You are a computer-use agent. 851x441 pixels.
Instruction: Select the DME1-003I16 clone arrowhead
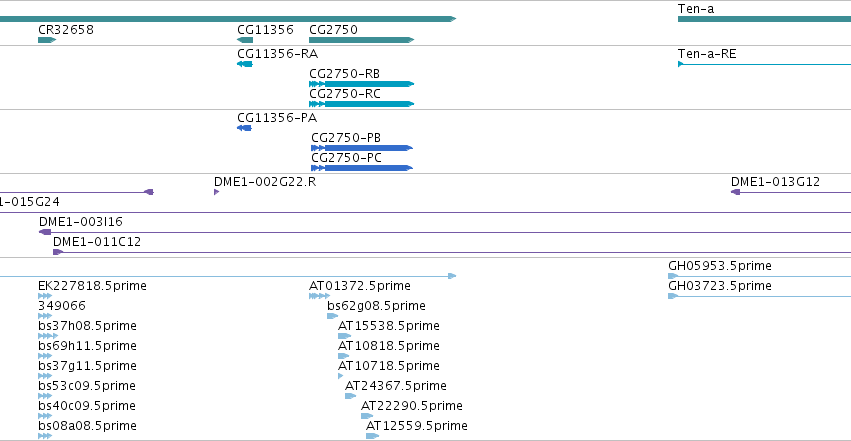45,232
